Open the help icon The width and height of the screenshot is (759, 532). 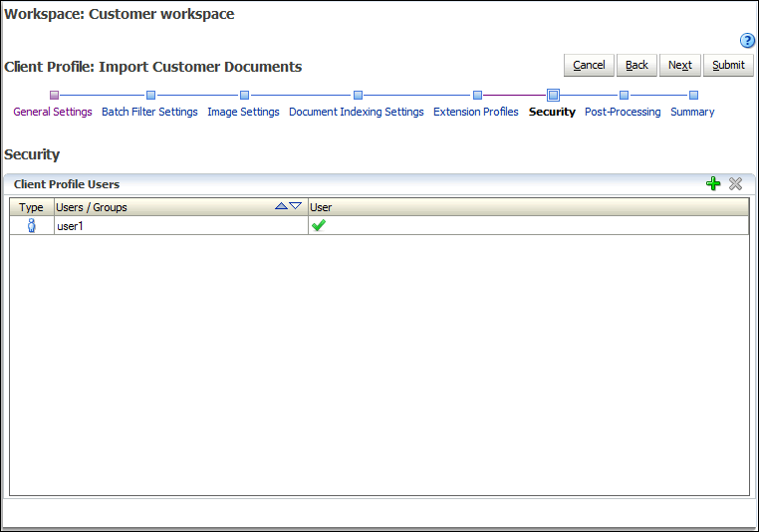click(x=747, y=41)
